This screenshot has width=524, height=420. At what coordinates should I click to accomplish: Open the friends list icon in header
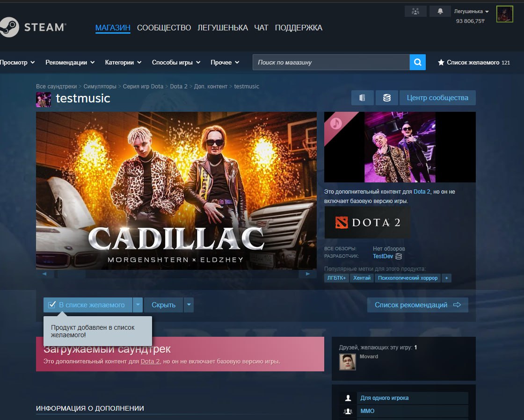pyautogui.click(x=415, y=11)
